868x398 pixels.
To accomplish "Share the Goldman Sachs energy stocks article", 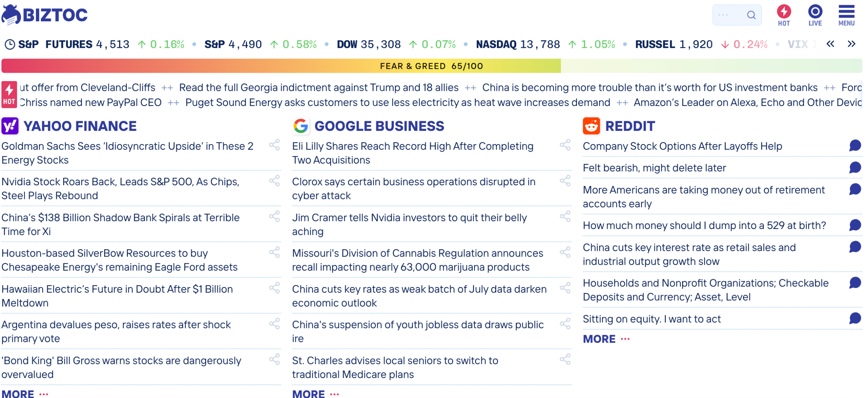I will 275,145.
